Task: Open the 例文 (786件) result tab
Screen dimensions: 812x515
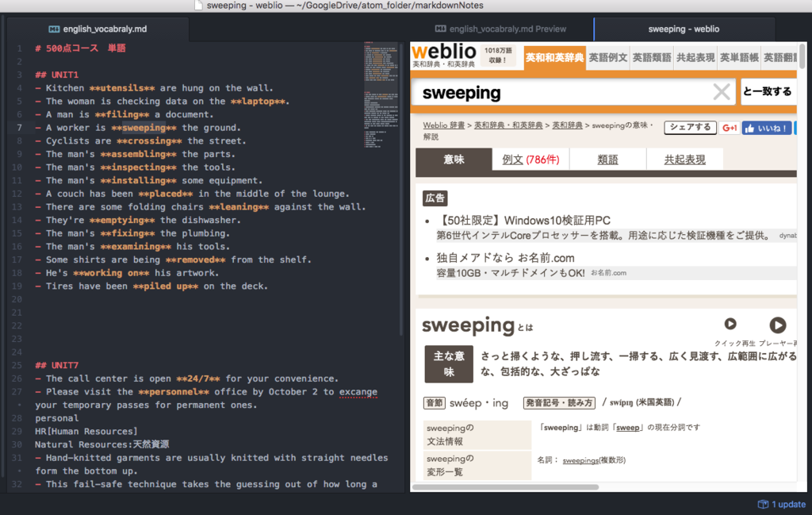Action: (x=530, y=159)
